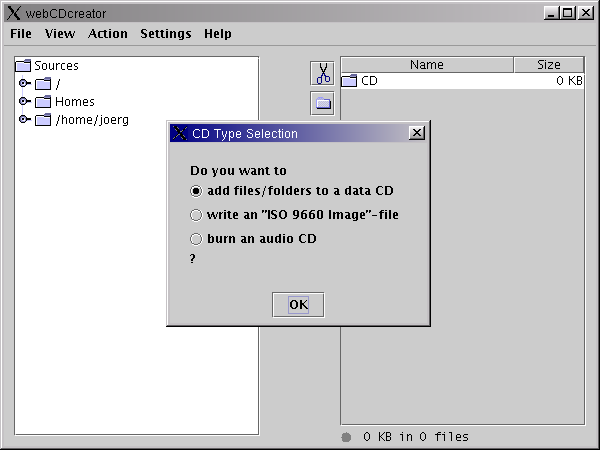
Task: Expand the Homes tree node
Action: click(24, 101)
